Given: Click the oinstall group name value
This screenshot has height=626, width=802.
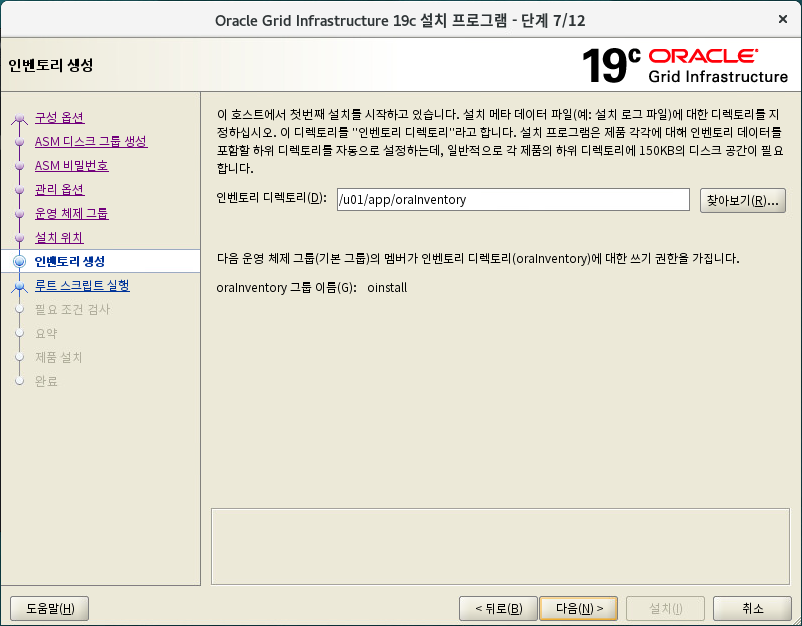Looking at the screenshot, I should 387,287.
